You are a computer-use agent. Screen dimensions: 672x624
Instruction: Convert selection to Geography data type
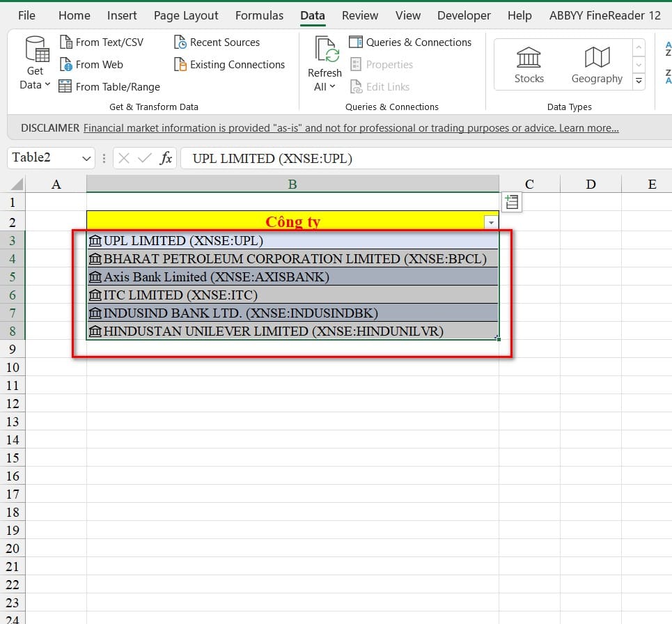597,65
